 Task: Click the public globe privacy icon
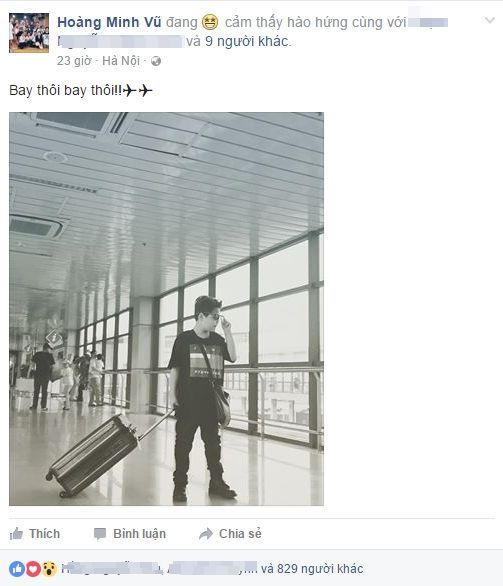156,61
